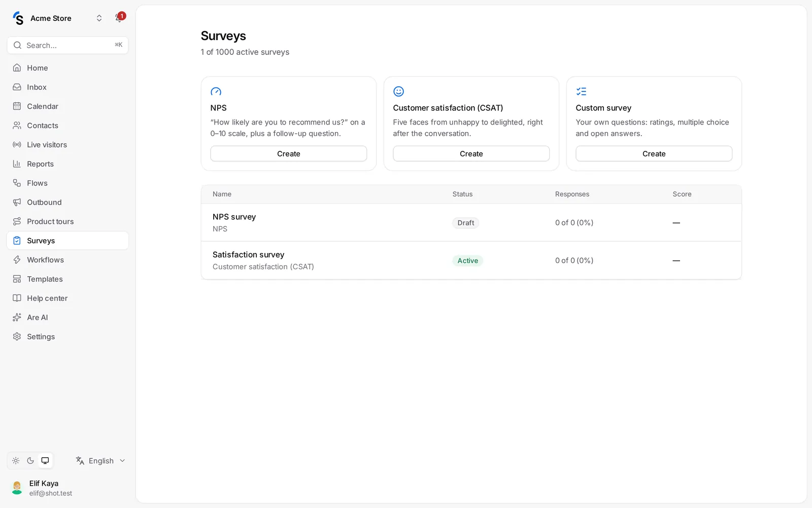The height and width of the screenshot is (508, 812).
Task: Click the Settings gear icon
Action: (x=17, y=336)
